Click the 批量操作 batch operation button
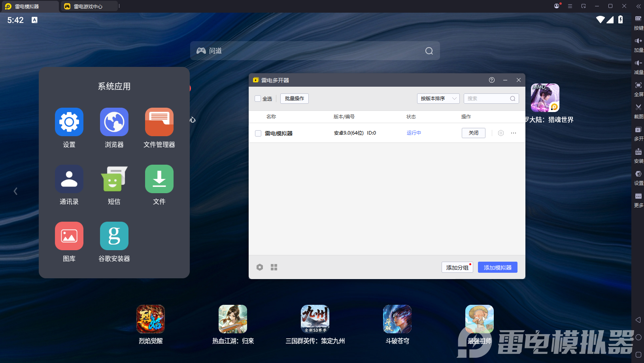The image size is (644, 363). [295, 99]
